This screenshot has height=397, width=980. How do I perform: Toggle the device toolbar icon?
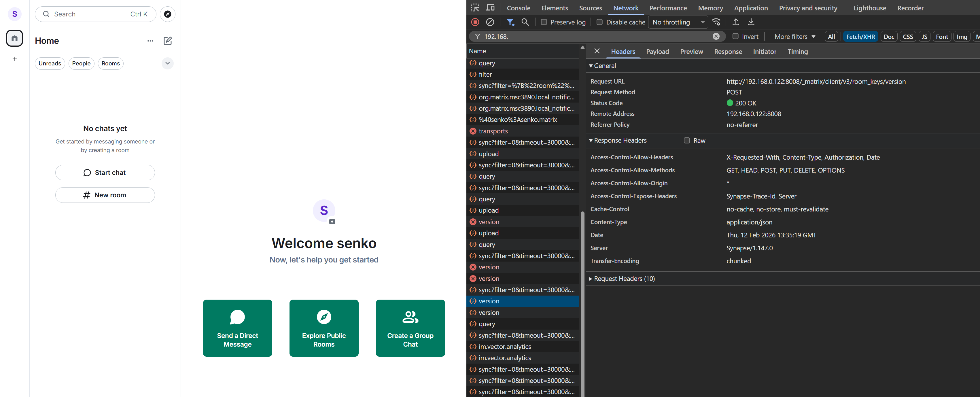(490, 7)
